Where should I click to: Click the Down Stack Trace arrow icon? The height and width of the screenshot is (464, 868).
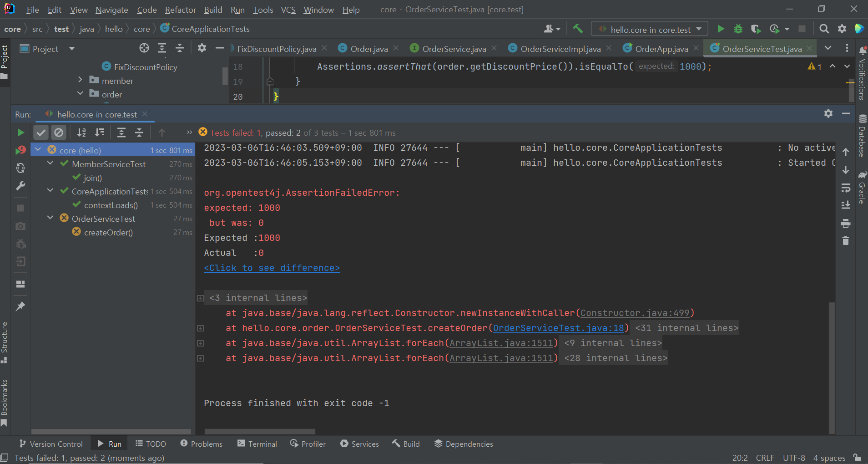click(x=846, y=170)
